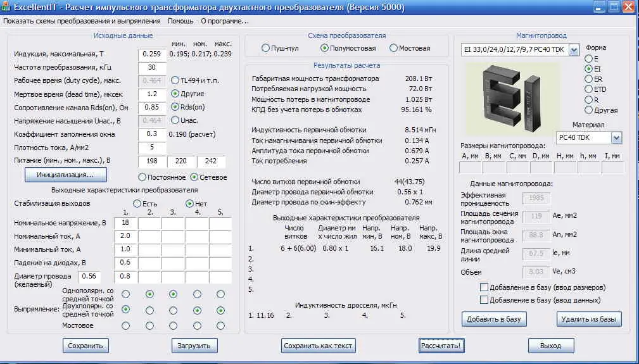Select the Пуш-пул converter scheme
Viewport: 639px width, 364px height.
(266, 48)
